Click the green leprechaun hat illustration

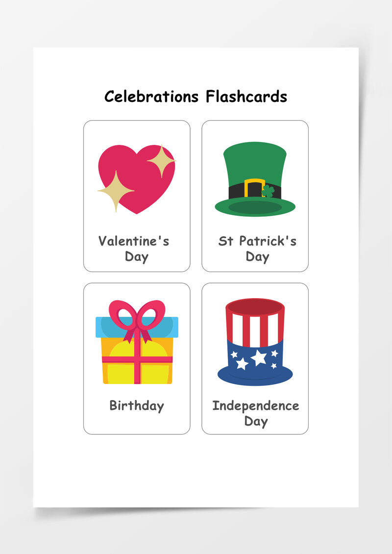(255, 179)
